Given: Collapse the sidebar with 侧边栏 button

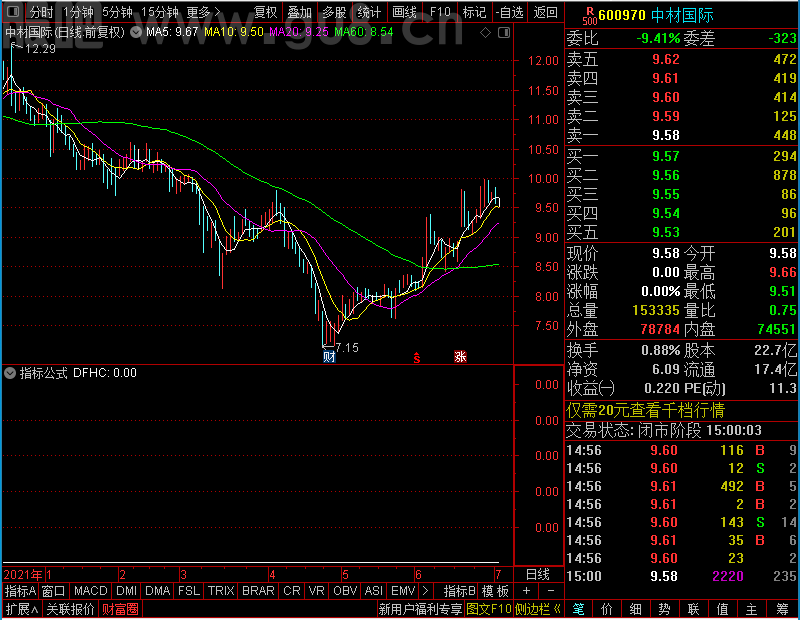Looking at the screenshot, I should tap(538, 609).
